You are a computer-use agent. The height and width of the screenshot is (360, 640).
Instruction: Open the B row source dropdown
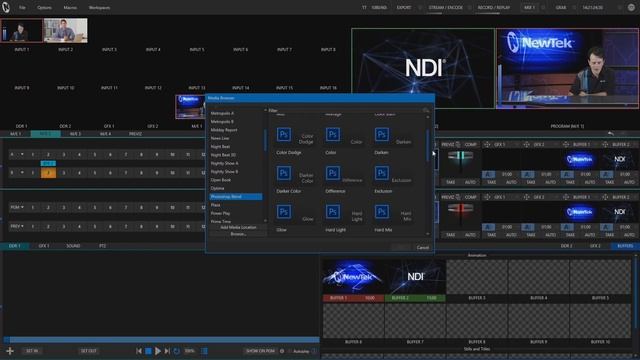click(x=22, y=173)
